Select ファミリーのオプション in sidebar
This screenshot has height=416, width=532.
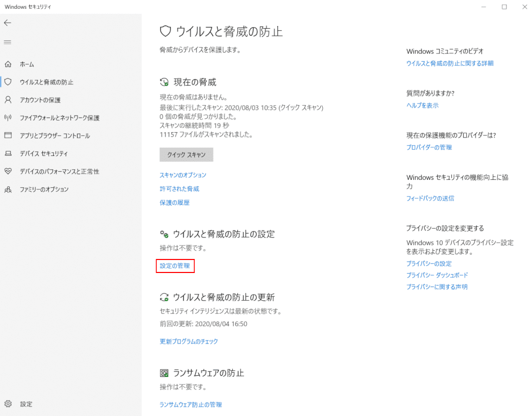(x=44, y=189)
